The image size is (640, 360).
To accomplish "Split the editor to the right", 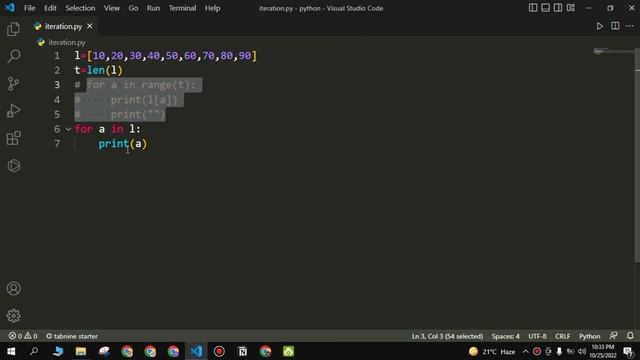I will point(615,26).
